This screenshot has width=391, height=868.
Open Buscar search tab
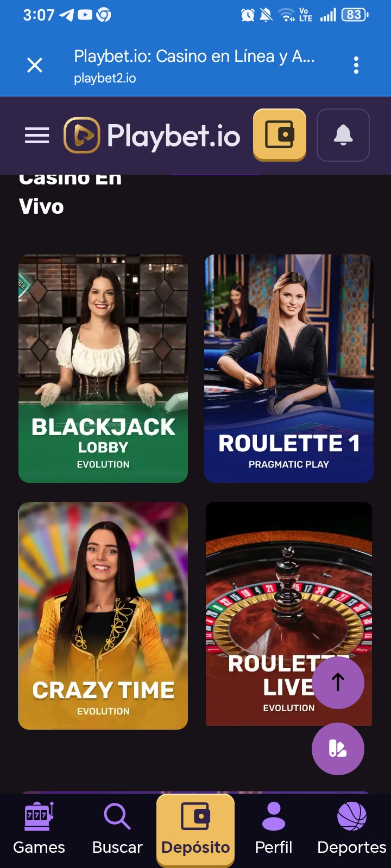click(117, 830)
